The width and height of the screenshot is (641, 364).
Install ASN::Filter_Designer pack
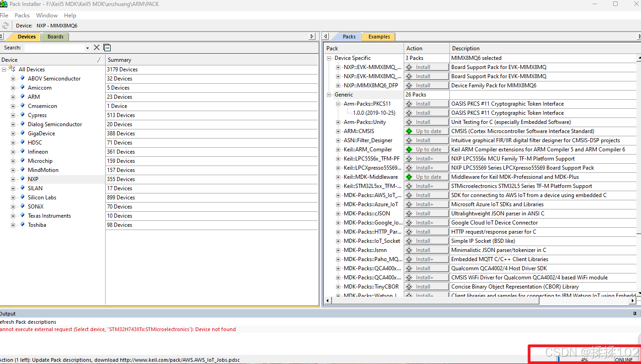pyautogui.click(x=426, y=140)
